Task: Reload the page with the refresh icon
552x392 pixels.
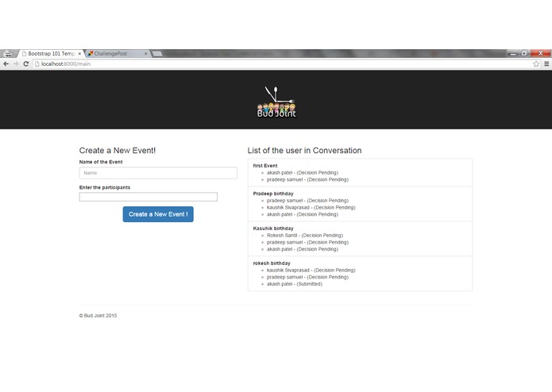Action: tap(25, 63)
